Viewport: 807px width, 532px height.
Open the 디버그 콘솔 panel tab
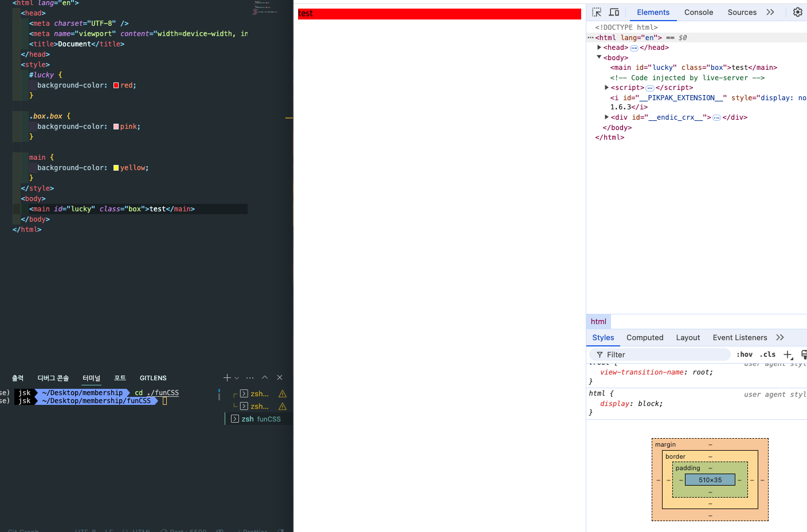pos(53,378)
